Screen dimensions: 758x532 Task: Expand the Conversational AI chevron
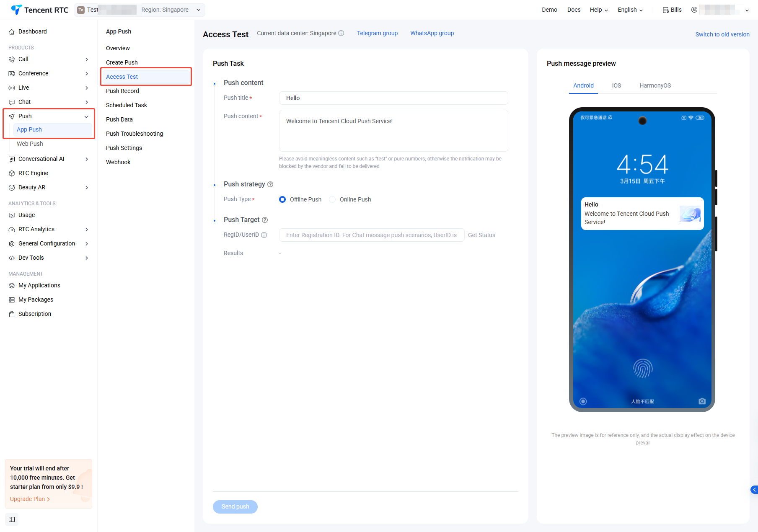point(87,159)
